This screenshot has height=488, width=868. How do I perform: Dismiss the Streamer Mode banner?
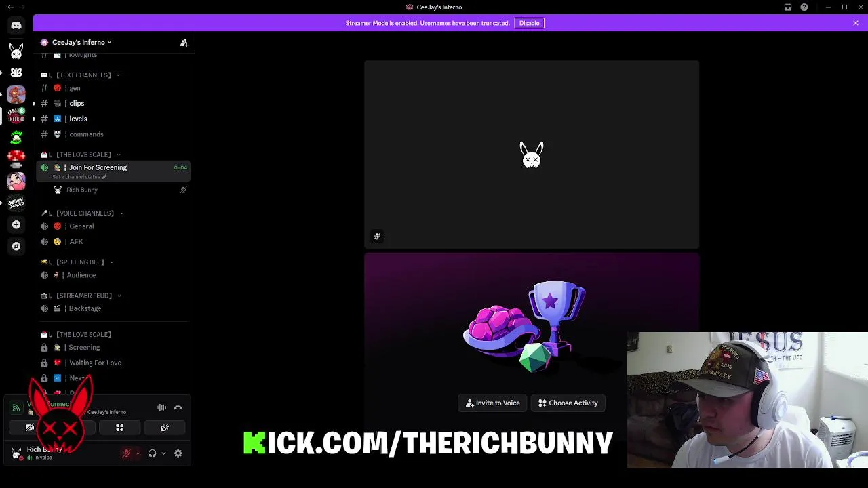856,23
